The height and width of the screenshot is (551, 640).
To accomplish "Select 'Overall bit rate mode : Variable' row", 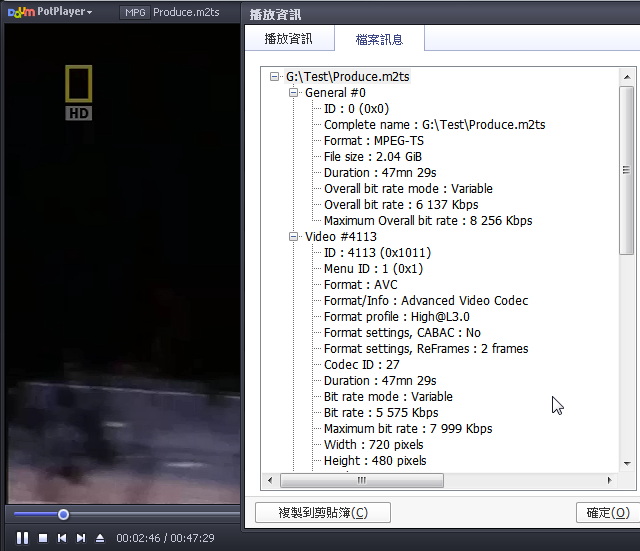I will tap(408, 189).
